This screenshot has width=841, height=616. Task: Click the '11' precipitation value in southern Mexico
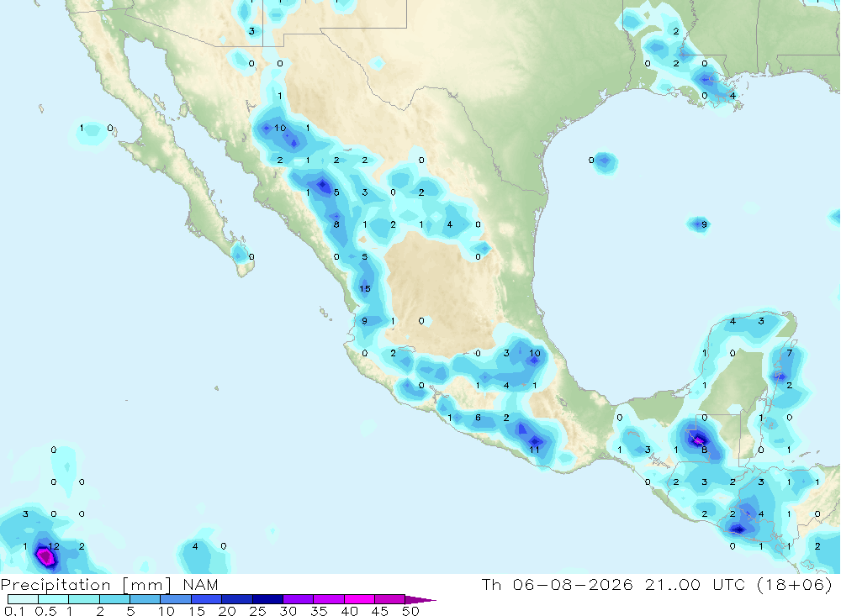click(x=534, y=450)
